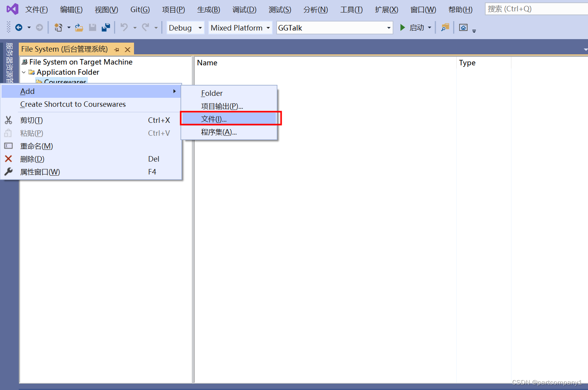Screen dimensions: 588x390
Task: Open the 扩展(X) menu
Action: pyautogui.click(x=386, y=9)
